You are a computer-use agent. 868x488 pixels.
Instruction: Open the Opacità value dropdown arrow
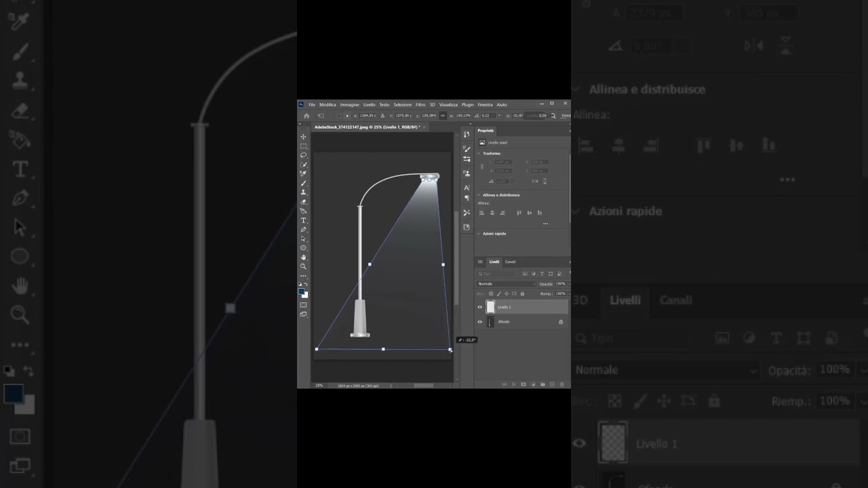pyautogui.click(x=569, y=284)
